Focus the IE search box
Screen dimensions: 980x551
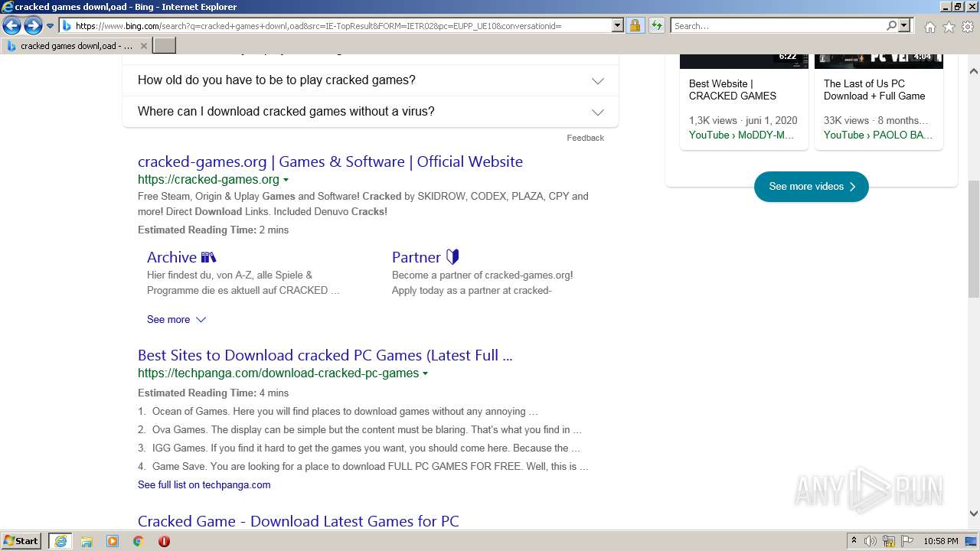[778, 26]
